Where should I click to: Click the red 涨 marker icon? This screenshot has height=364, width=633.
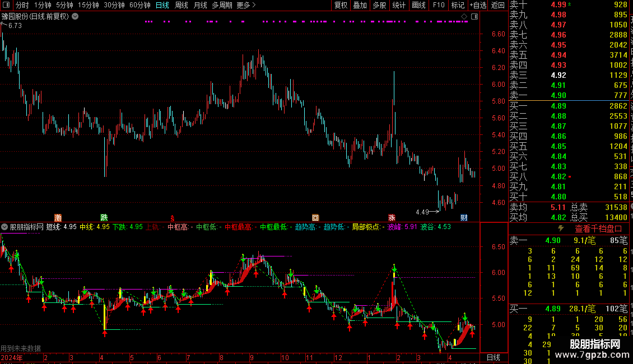[x=392, y=218]
